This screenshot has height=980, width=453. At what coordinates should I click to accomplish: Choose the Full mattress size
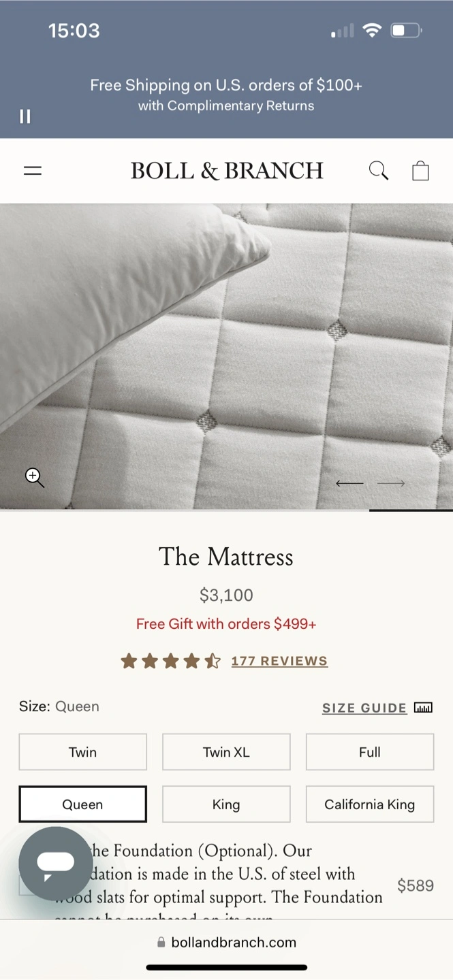(370, 752)
